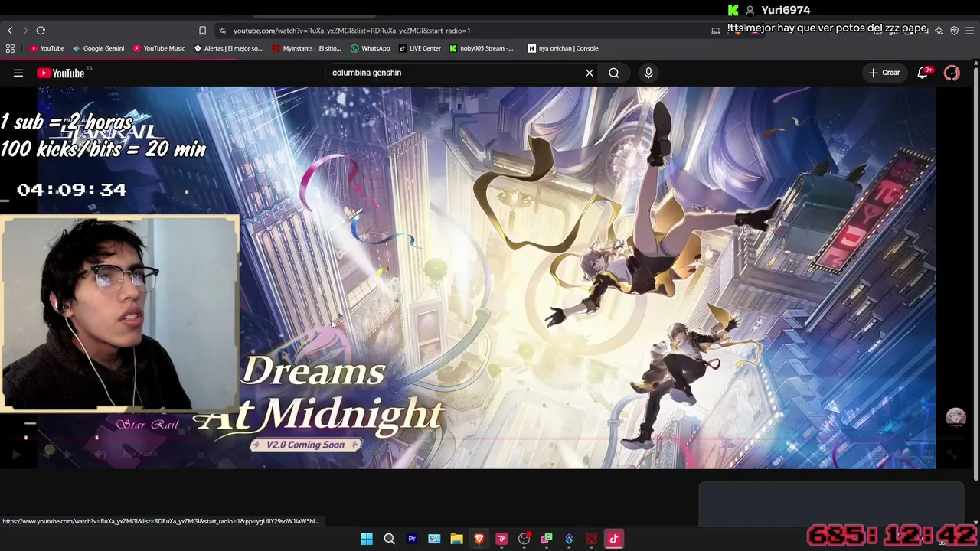Open the Dota 2 taskbar icon

tap(591, 539)
